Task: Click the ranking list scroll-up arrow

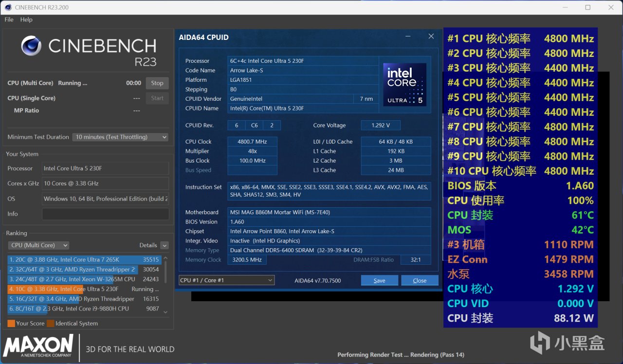Action: click(165, 258)
